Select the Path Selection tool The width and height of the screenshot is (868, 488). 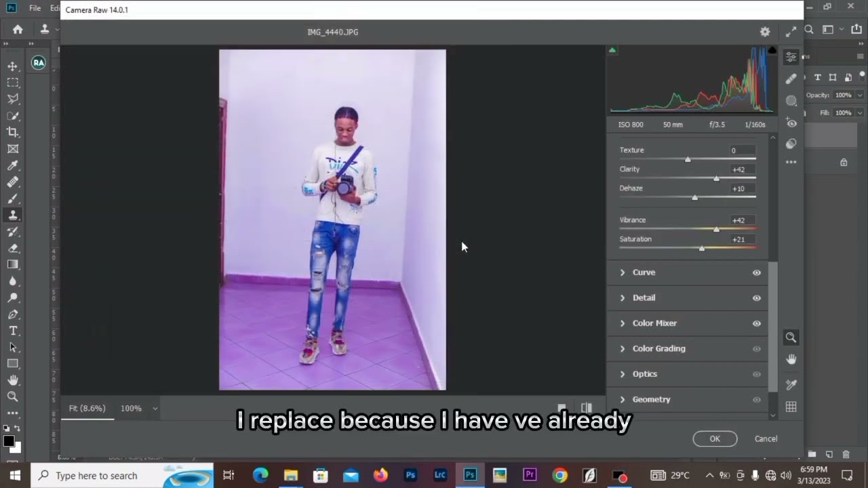(13, 347)
